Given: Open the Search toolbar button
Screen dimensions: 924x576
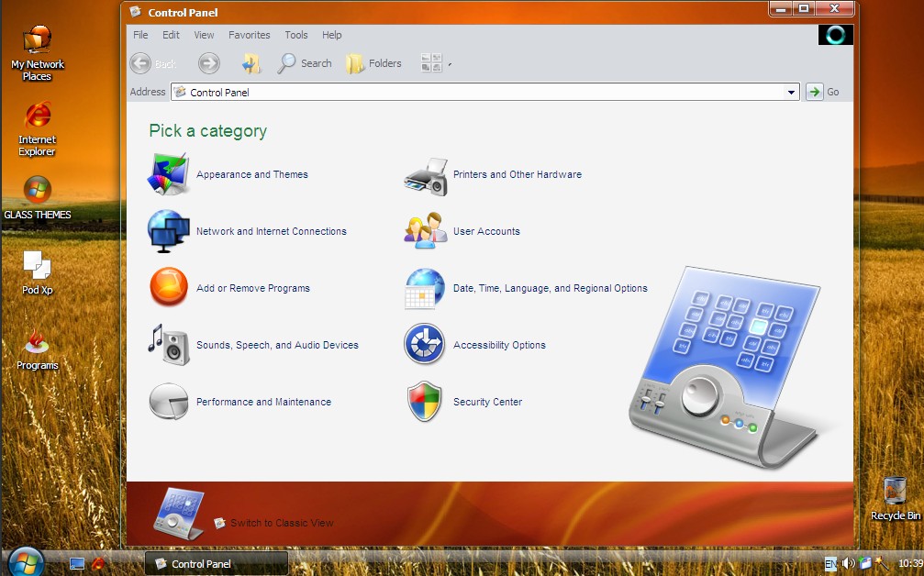Looking at the screenshot, I should [305, 63].
